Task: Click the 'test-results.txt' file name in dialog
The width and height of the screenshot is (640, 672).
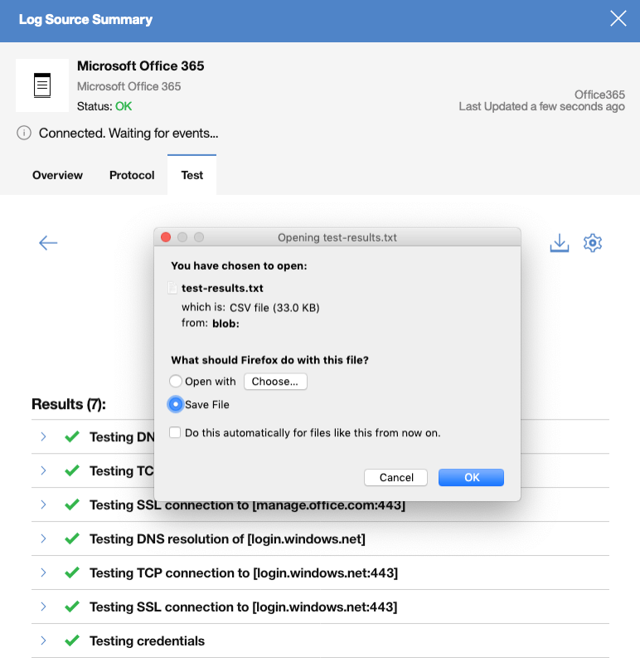Action: 222,288
